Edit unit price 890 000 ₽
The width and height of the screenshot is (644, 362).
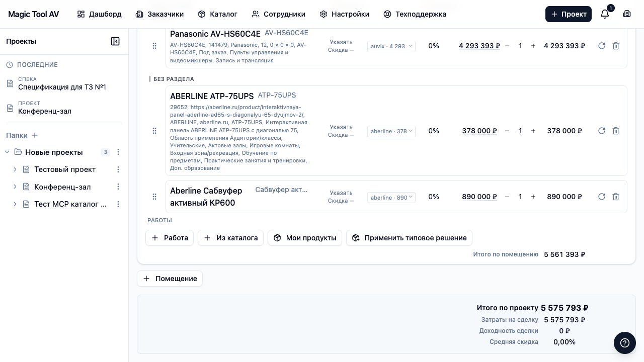point(479,197)
